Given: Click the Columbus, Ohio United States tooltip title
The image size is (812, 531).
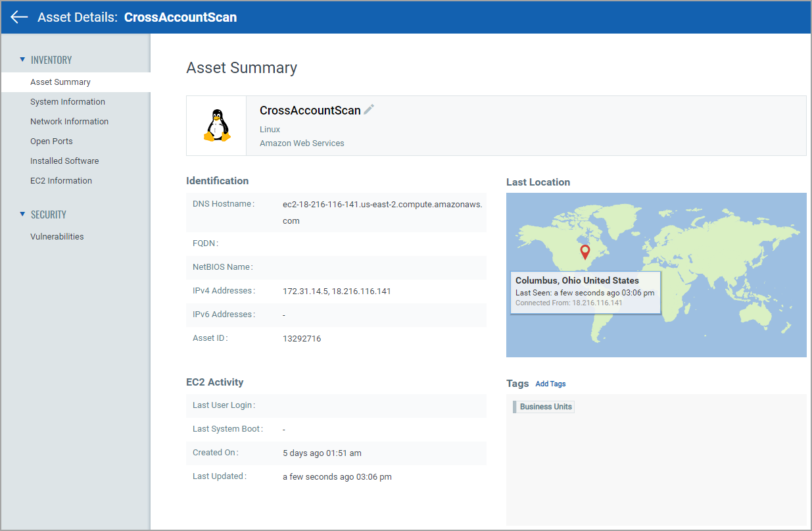Looking at the screenshot, I should coord(577,280).
